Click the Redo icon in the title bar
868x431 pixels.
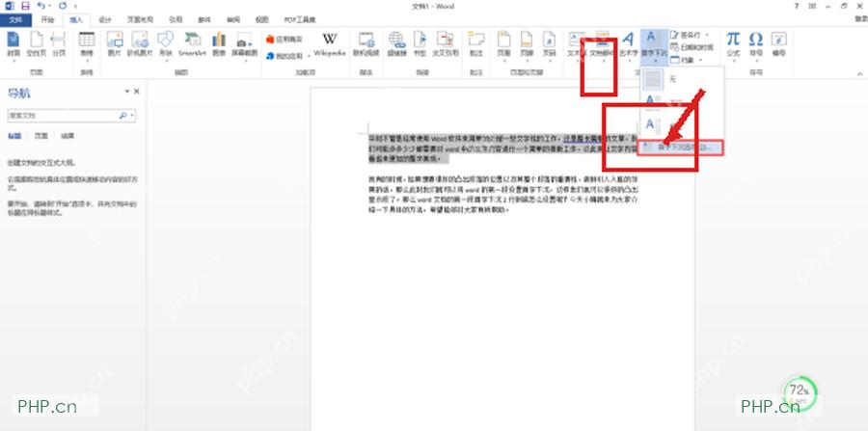(63, 6)
